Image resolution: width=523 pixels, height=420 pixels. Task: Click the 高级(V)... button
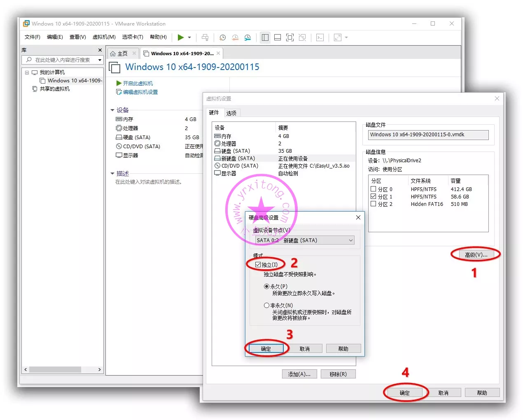(476, 255)
